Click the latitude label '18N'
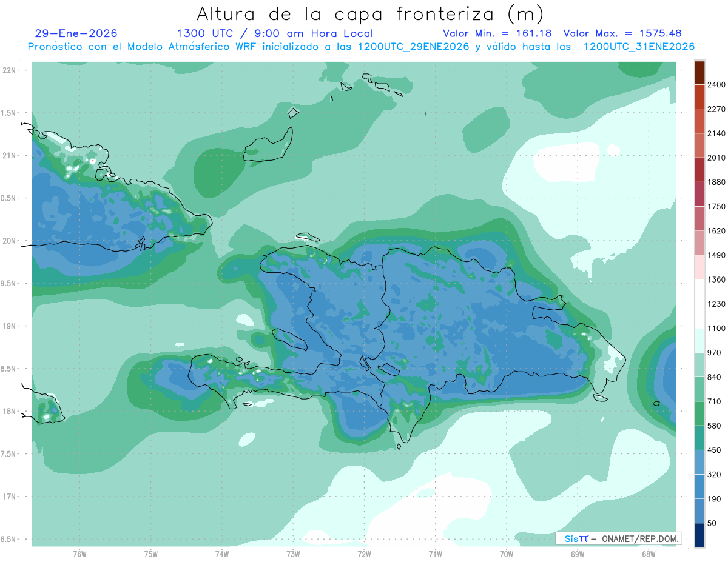 (9, 411)
